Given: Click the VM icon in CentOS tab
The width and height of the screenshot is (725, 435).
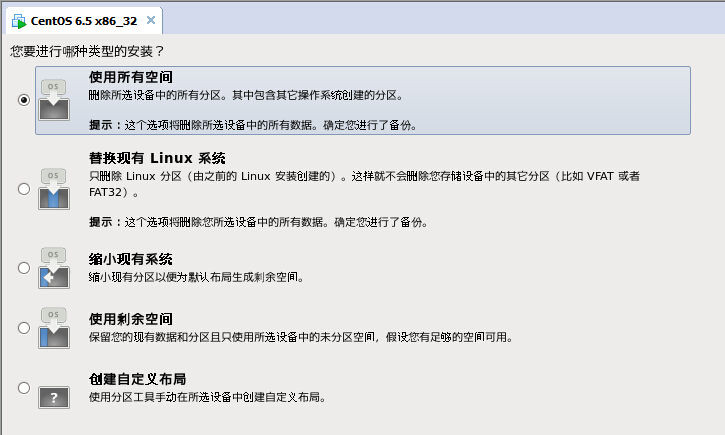Looking at the screenshot, I should tap(19, 20).
